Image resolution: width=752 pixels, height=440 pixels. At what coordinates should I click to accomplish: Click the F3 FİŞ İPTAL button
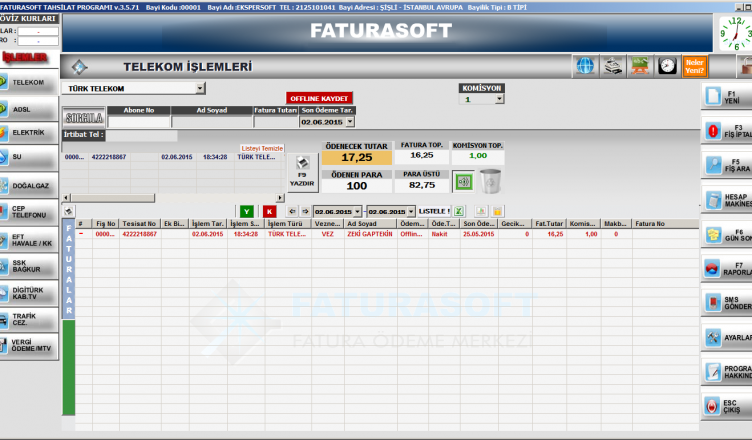(727, 131)
